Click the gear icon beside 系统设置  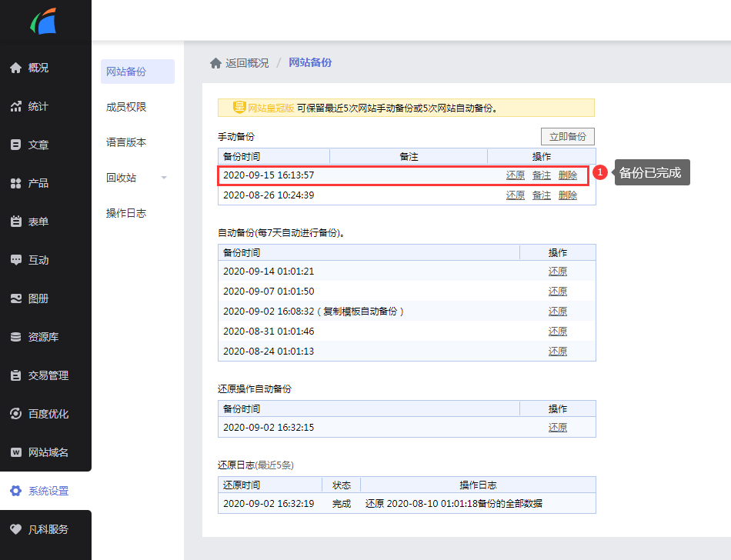(16, 491)
